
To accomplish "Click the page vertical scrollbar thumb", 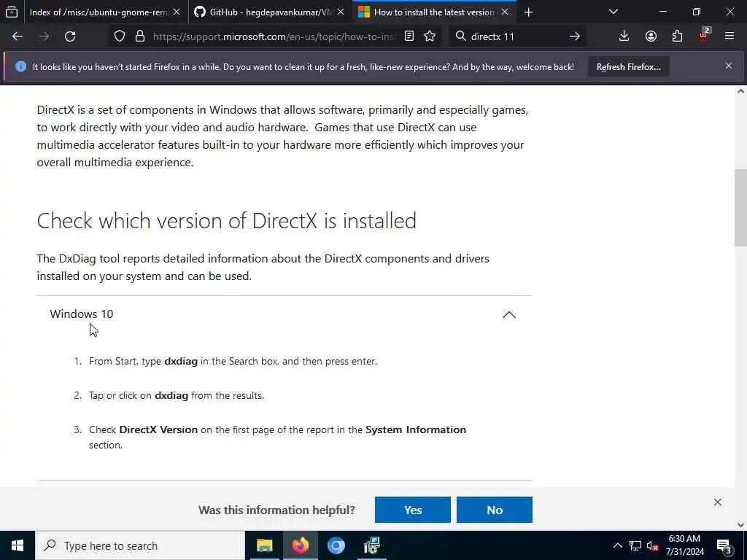I will click(x=740, y=208).
